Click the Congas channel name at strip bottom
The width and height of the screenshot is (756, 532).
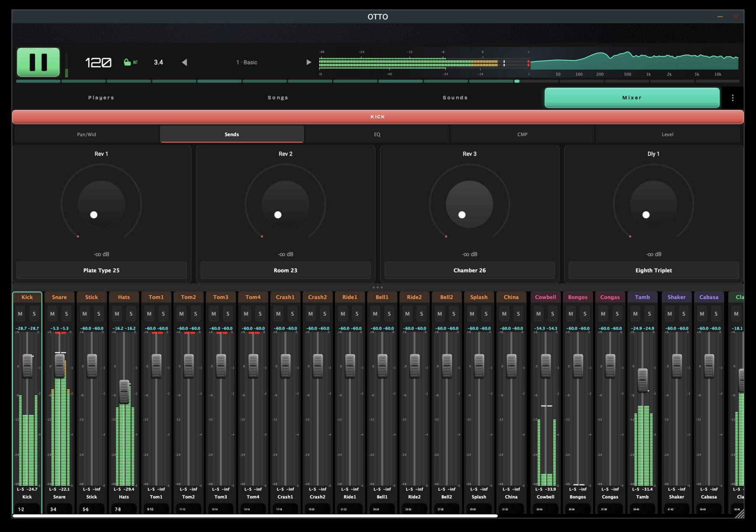610,497
